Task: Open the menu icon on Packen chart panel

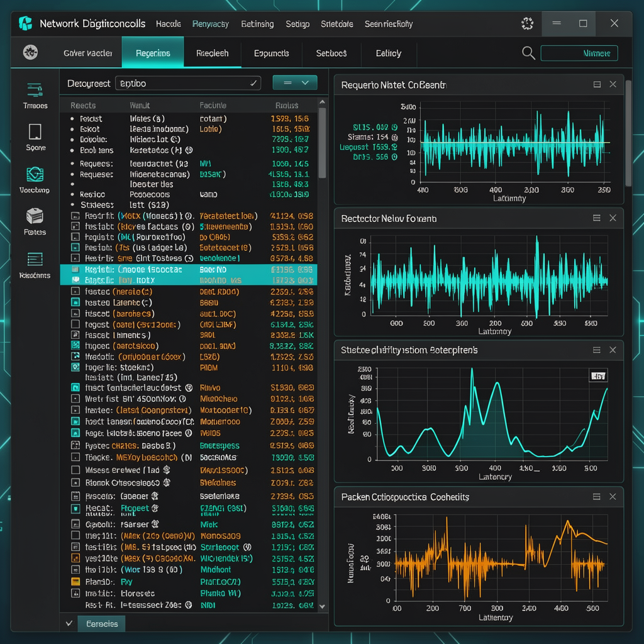Action: click(597, 497)
